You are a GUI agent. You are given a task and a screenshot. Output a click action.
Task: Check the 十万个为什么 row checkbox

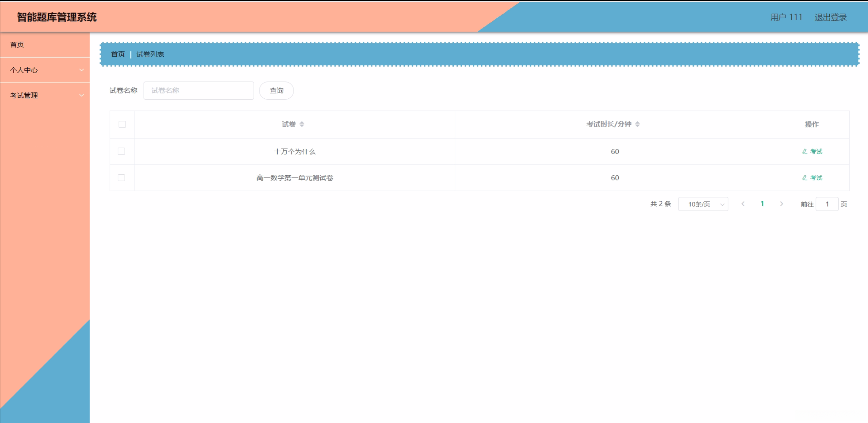pyautogui.click(x=121, y=151)
